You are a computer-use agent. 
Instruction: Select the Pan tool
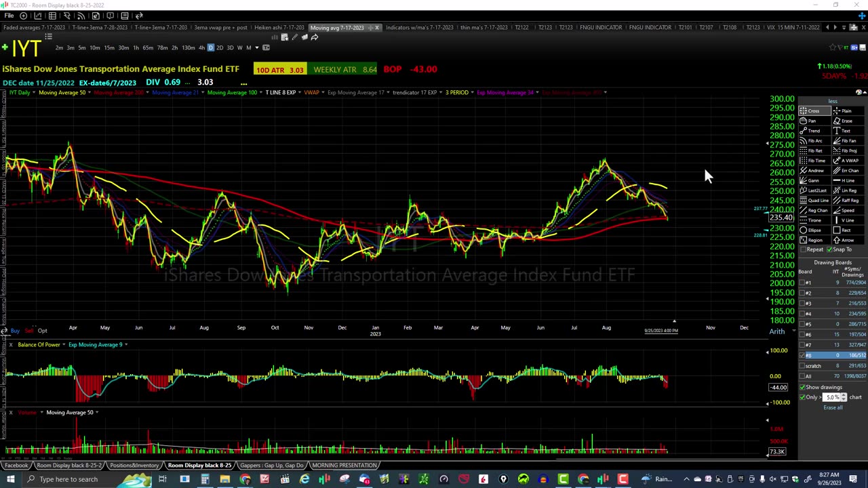[x=815, y=121]
